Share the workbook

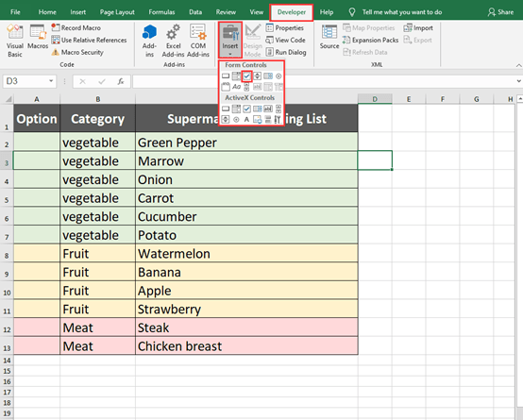(x=500, y=12)
